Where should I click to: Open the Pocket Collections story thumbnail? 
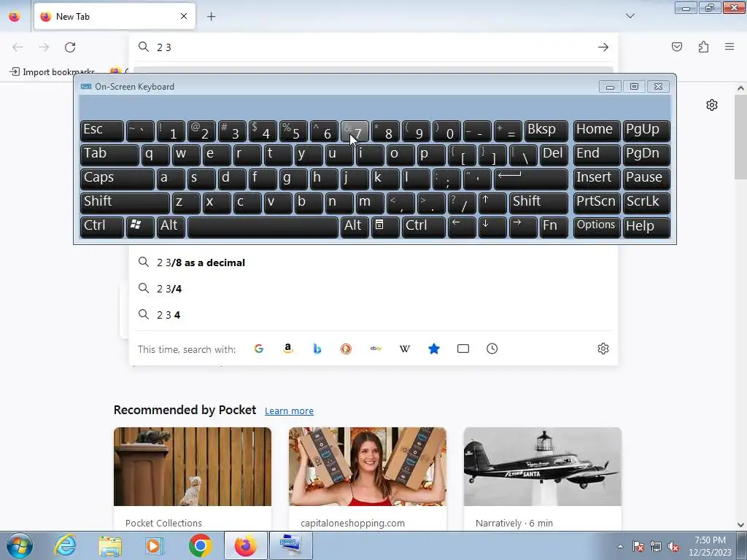193,467
